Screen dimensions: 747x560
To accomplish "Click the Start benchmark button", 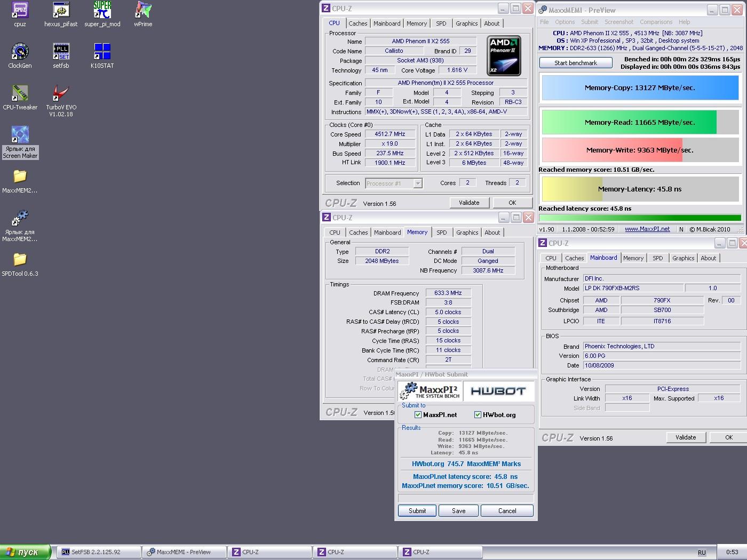I will click(x=576, y=63).
